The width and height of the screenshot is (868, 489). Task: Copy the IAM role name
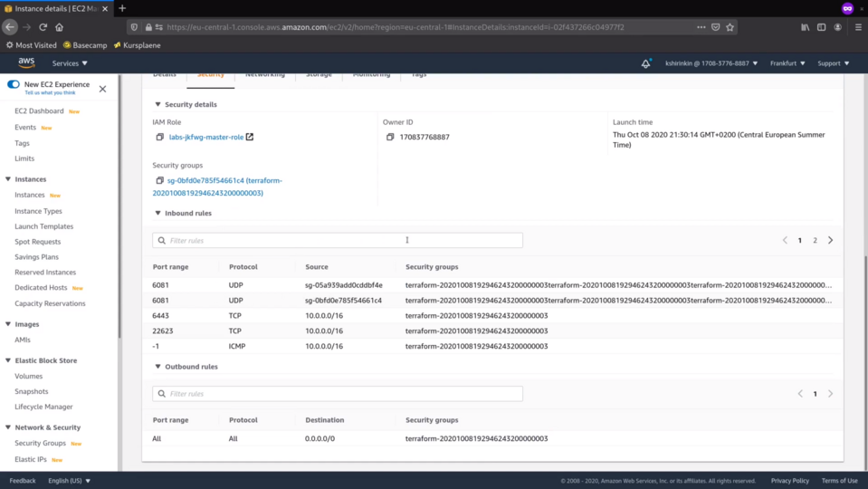tap(160, 137)
